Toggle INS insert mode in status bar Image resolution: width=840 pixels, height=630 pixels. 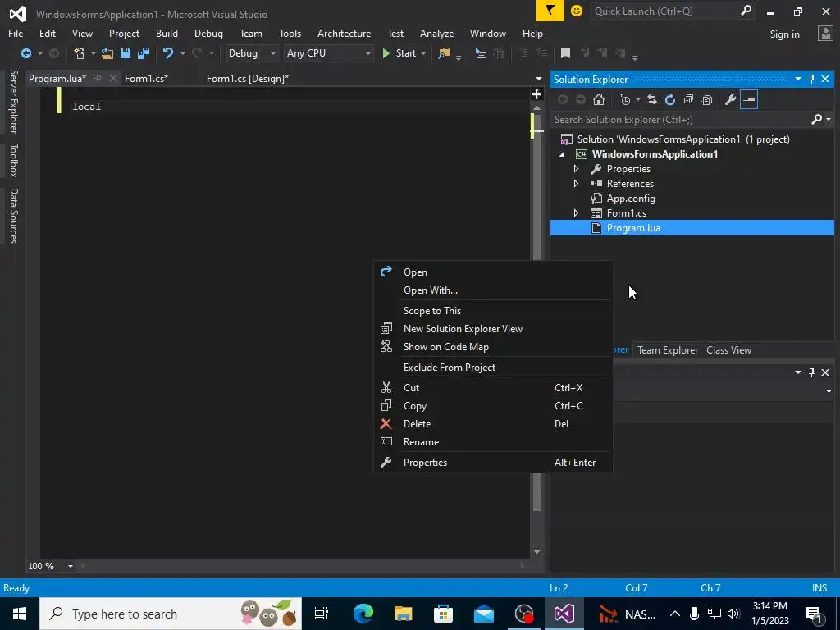(x=819, y=587)
